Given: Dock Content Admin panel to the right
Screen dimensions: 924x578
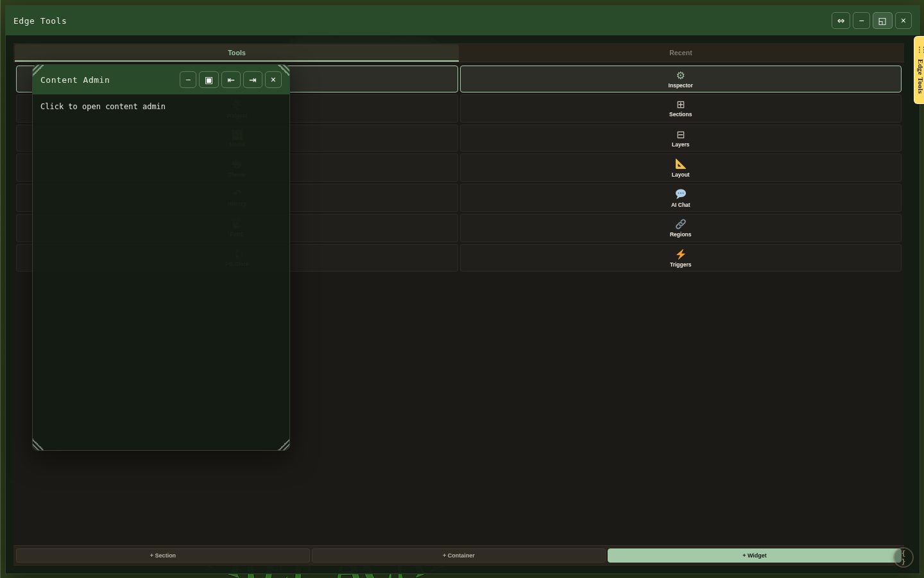Looking at the screenshot, I should [253, 80].
